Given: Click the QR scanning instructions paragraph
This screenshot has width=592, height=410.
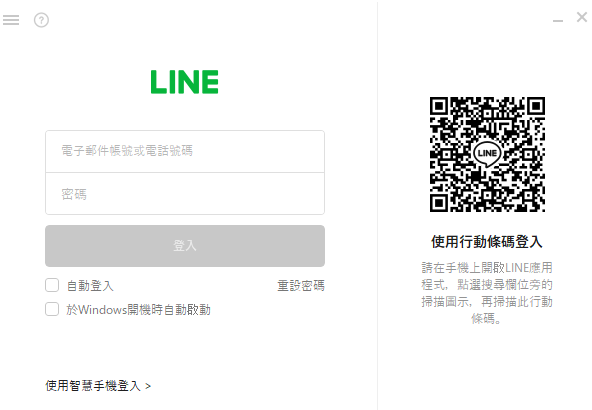Looking at the screenshot, I should pyautogui.click(x=487, y=293).
